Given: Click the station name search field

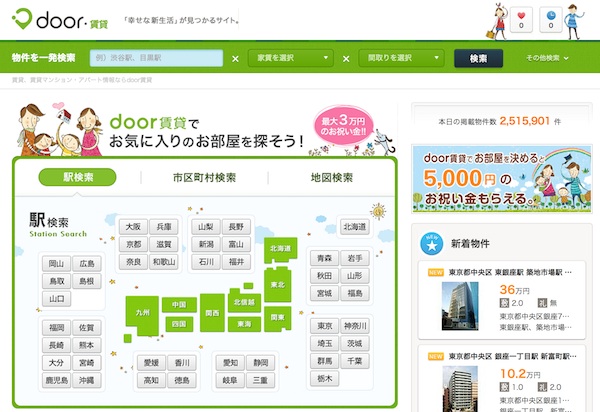Looking at the screenshot, I should point(155,58).
